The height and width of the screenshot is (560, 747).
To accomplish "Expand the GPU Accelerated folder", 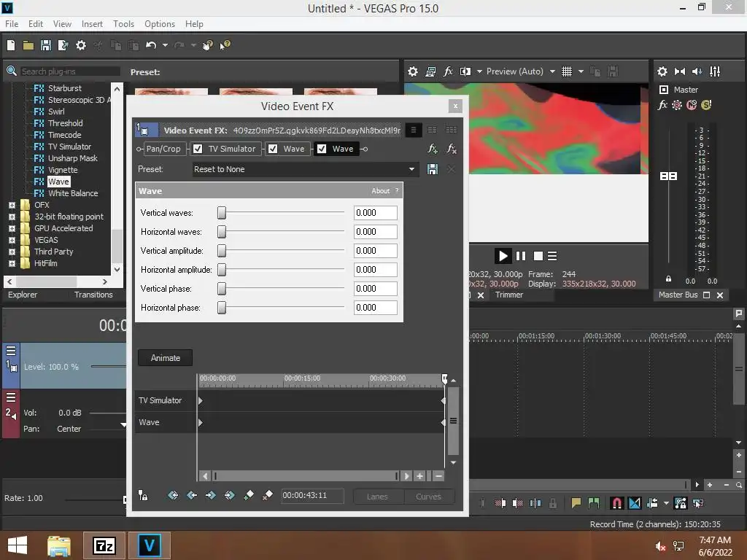I will pyautogui.click(x=12, y=228).
